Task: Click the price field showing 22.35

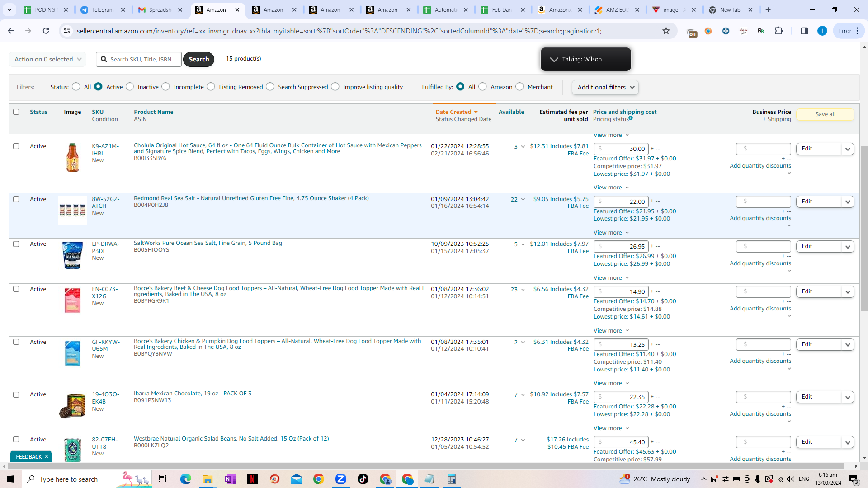Action: (x=621, y=397)
